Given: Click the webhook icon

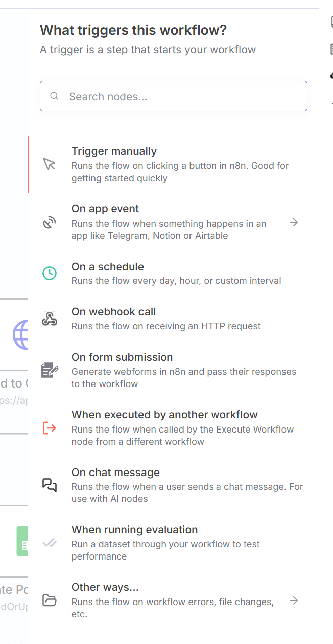Looking at the screenshot, I should pyautogui.click(x=49, y=319).
